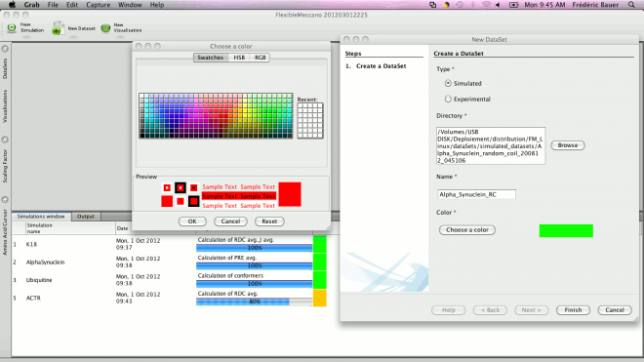Open the Spotlight search icon
This screenshot has height=362, width=644.
click(x=631, y=5)
